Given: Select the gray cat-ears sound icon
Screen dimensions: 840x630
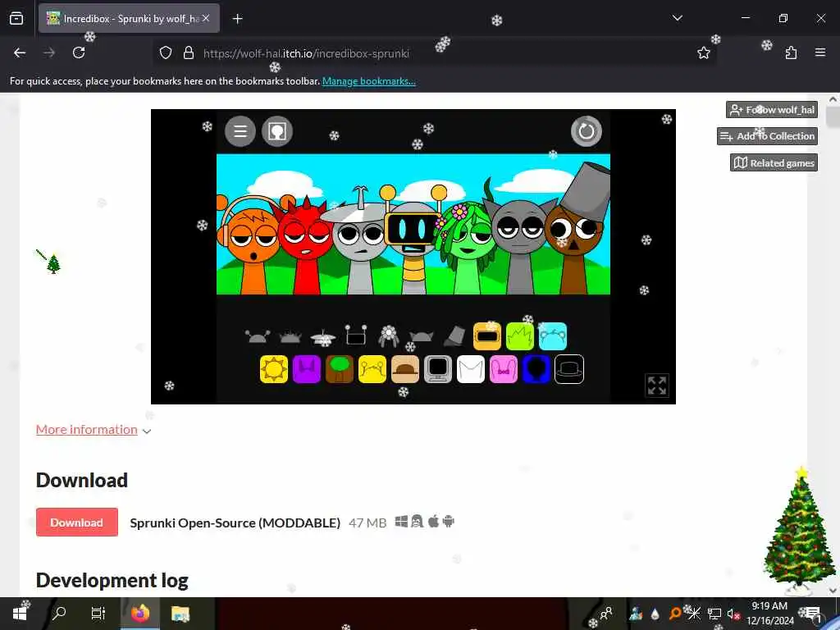Looking at the screenshot, I should pyautogui.click(x=421, y=336).
